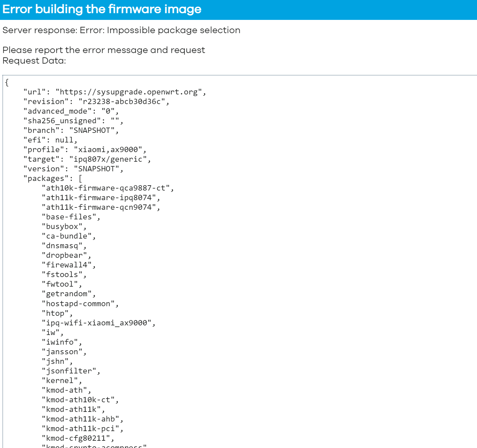Click the "branch": "SNAPSHOT" line
This screenshot has height=448, width=477.
pyautogui.click(x=71, y=131)
